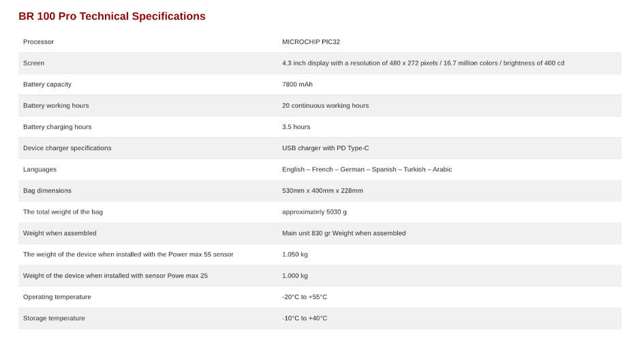Select the Operating temperature label
The width and height of the screenshot is (644, 348).
(x=57, y=297)
